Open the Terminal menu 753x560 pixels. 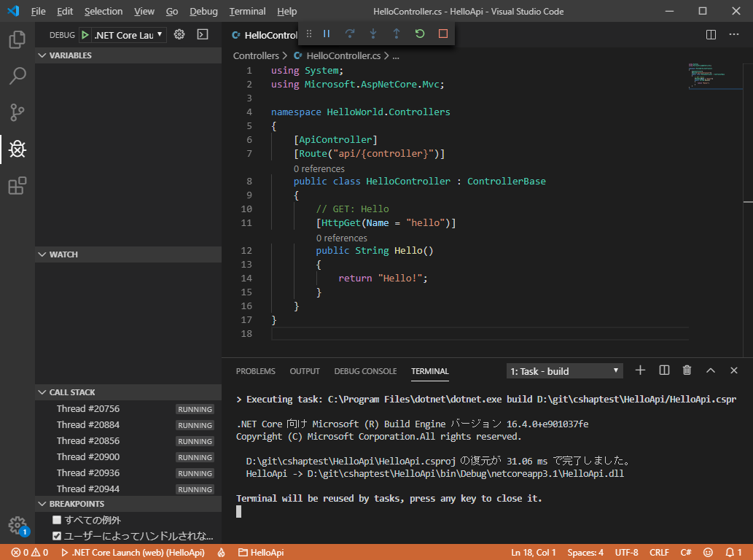tap(248, 12)
